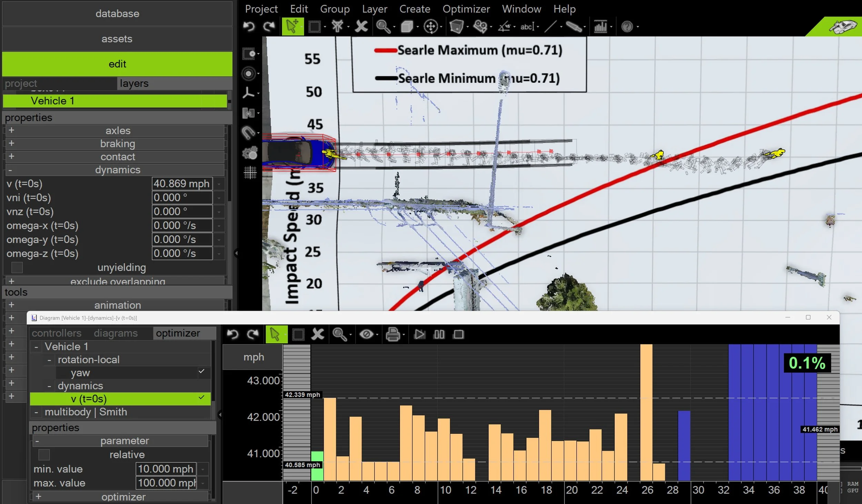Click the database panel button
The width and height of the screenshot is (862, 504).
click(117, 14)
